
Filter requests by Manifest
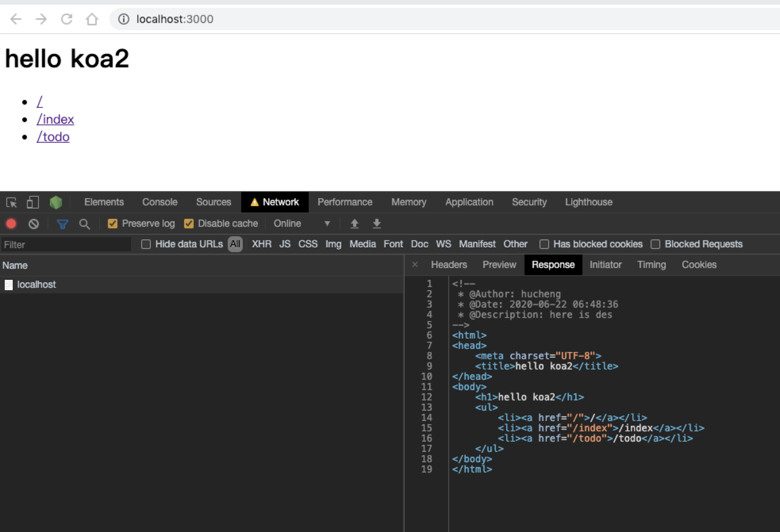coord(477,244)
